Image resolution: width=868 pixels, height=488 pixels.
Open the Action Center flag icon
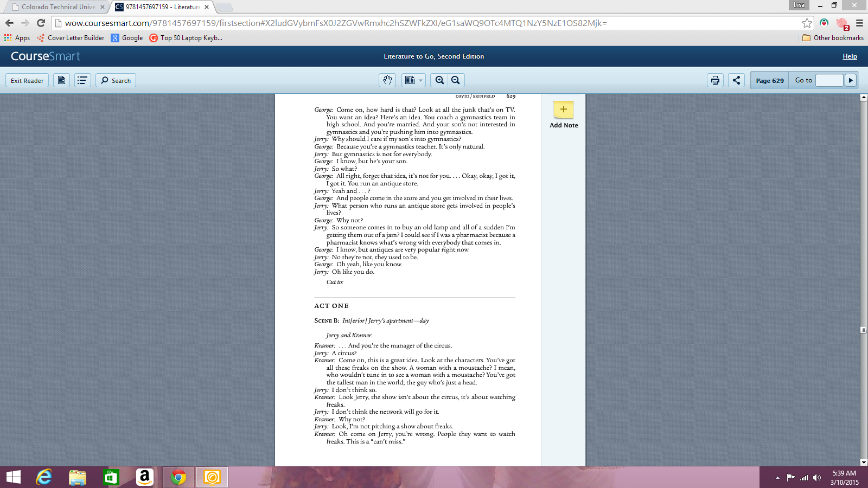[x=790, y=478]
